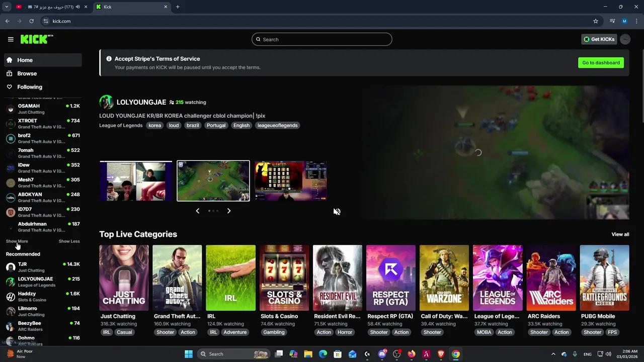Open Haddzy recommended channel

click(43, 297)
